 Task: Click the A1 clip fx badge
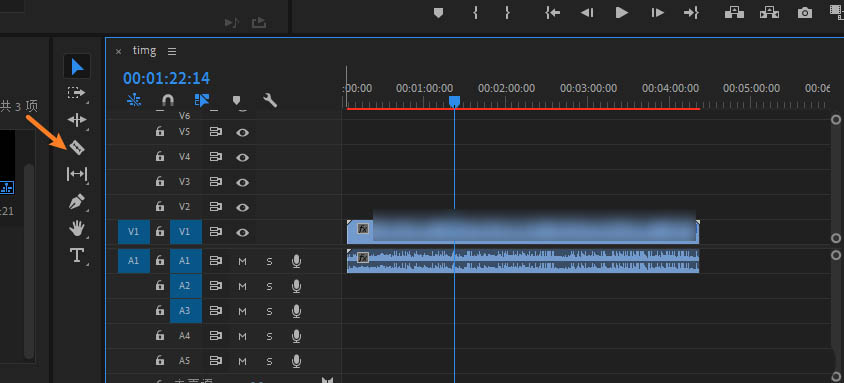363,258
